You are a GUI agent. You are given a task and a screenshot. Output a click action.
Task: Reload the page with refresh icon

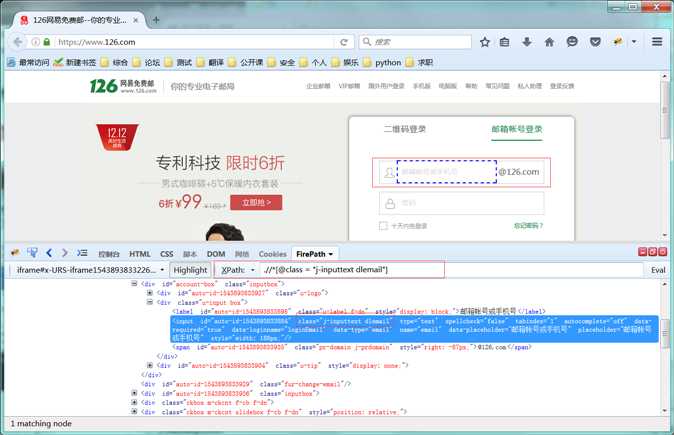344,42
